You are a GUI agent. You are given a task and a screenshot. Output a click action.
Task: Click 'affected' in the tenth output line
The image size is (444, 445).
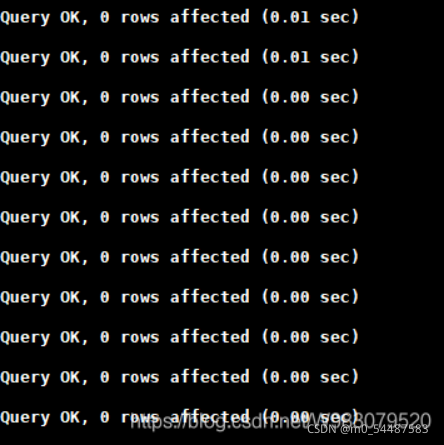210,377
